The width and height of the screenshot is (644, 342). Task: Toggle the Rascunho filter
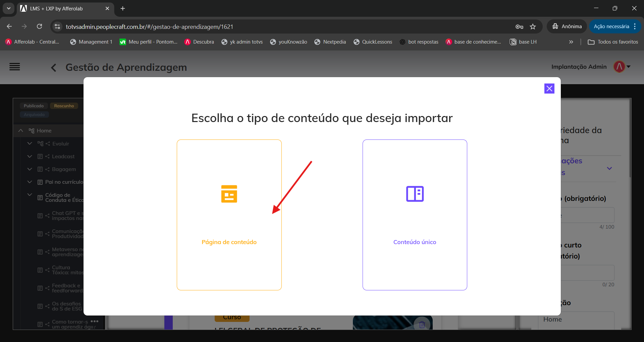point(64,105)
